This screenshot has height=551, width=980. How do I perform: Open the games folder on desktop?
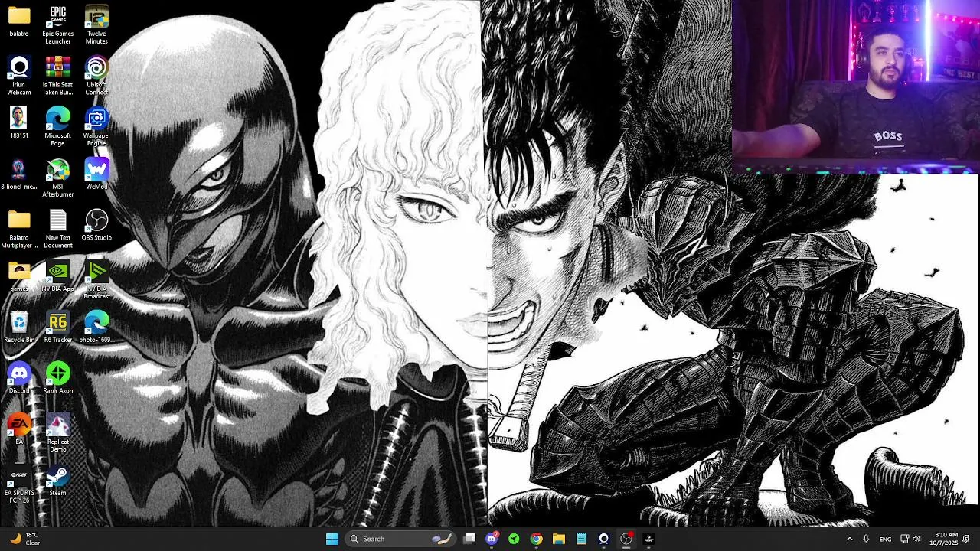(19, 276)
